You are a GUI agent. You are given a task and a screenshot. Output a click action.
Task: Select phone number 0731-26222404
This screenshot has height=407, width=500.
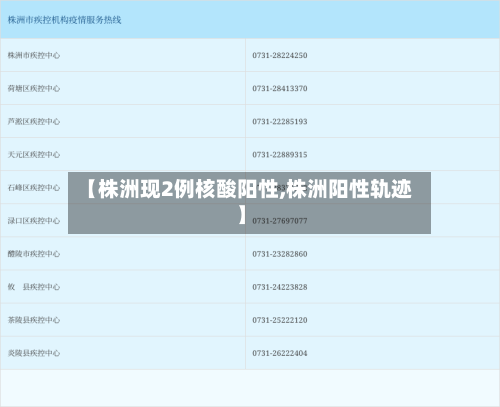click(280, 353)
